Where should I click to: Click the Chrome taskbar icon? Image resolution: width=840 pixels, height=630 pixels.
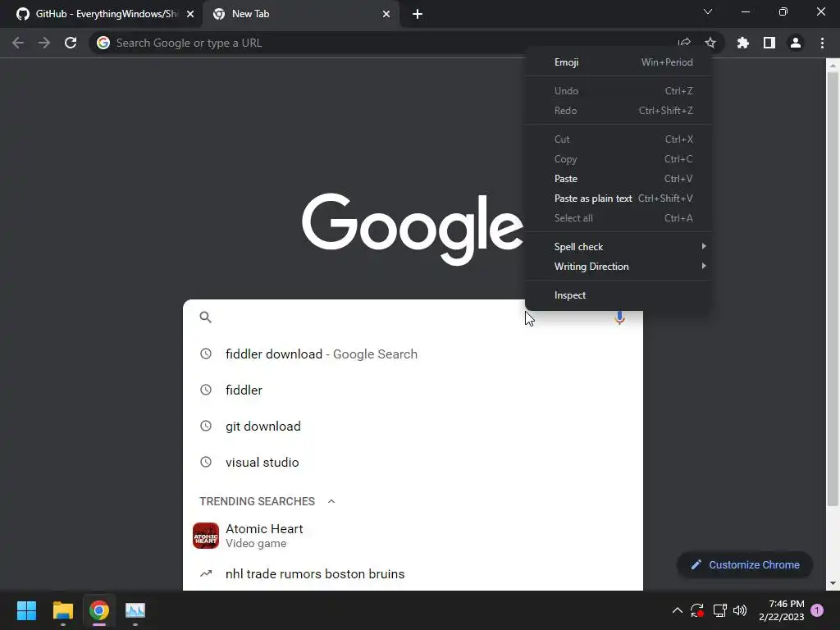[x=99, y=610]
